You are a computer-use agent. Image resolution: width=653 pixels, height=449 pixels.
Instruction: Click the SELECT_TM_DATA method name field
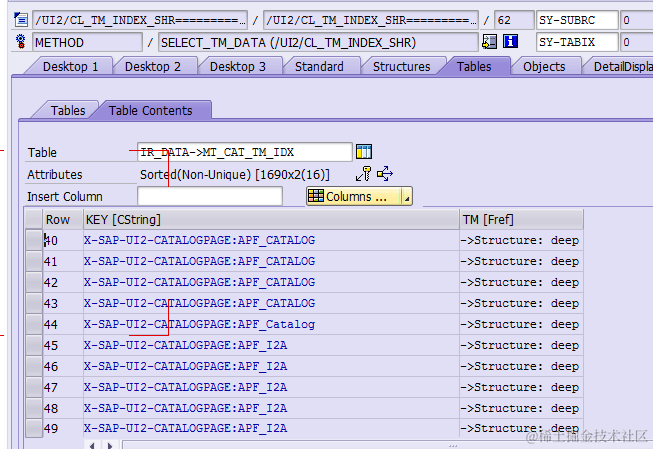pos(318,42)
